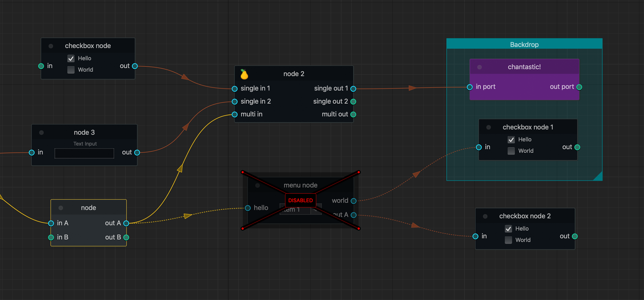This screenshot has height=300, width=644.
Task: Click the out A port on the yellow node
Action: tap(126, 223)
